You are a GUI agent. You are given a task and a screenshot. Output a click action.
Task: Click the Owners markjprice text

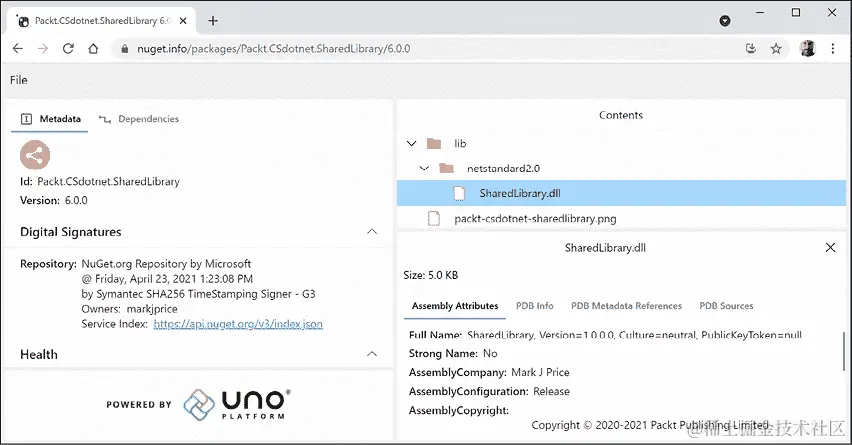pos(129,309)
